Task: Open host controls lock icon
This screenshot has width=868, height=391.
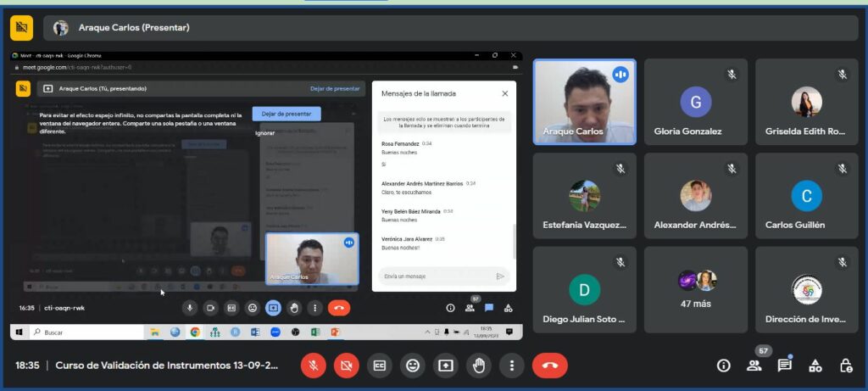Action: point(845,366)
